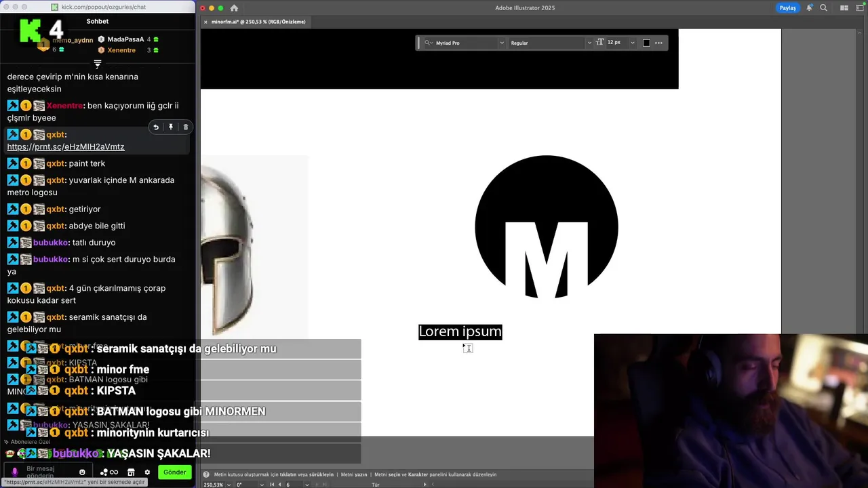Click the Sohbet chat header title

coord(98,21)
